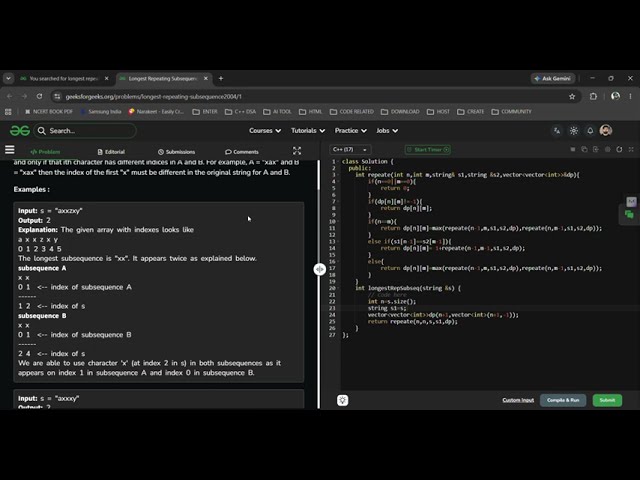Image resolution: width=640 pixels, height=480 pixels.
Task: Switch to the Editorial tab
Action: (x=111, y=152)
